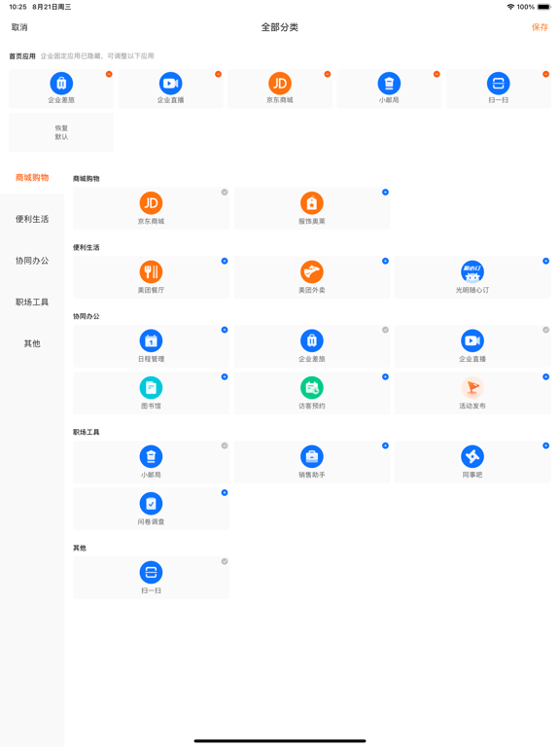Image resolution: width=560 pixels, height=747 pixels.
Task: Save changes with 保存
Action: [540, 27]
